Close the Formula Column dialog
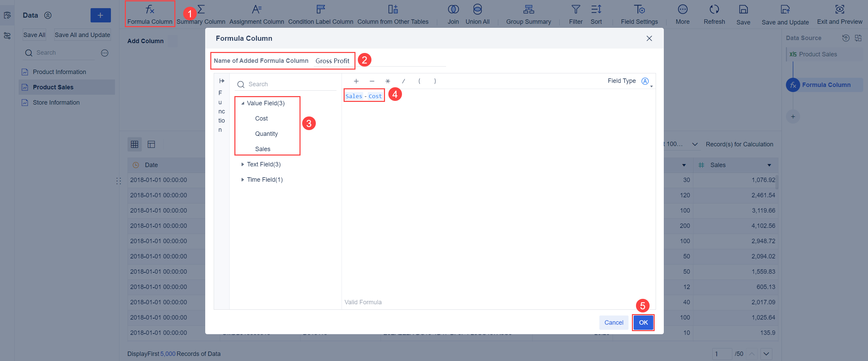 click(649, 38)
